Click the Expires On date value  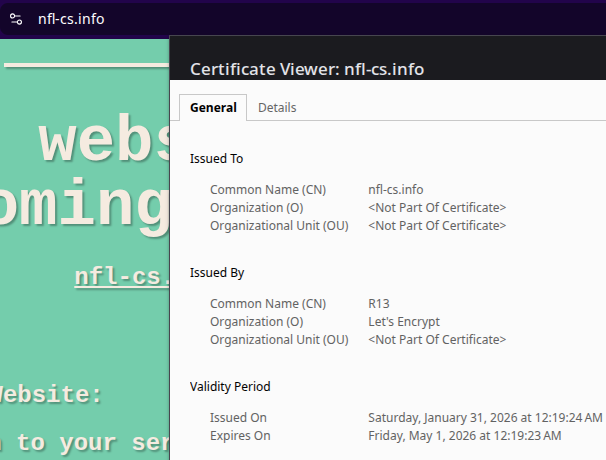coord(464,436)
